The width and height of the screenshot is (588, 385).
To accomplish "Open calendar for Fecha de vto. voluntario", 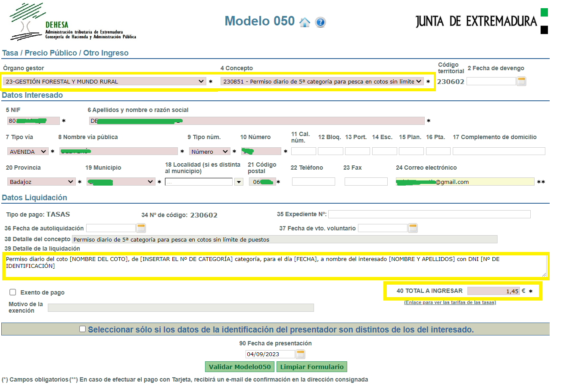I will tap(413, 228).
